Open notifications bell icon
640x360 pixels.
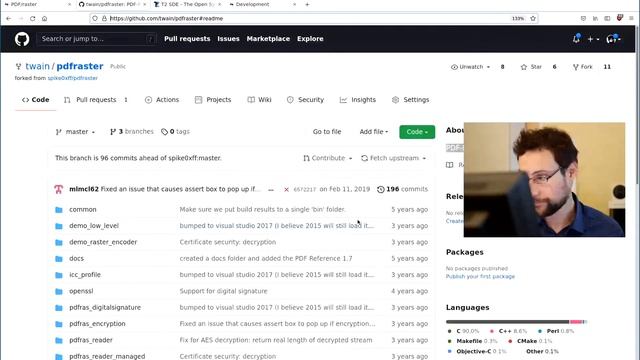click(576, 39)
